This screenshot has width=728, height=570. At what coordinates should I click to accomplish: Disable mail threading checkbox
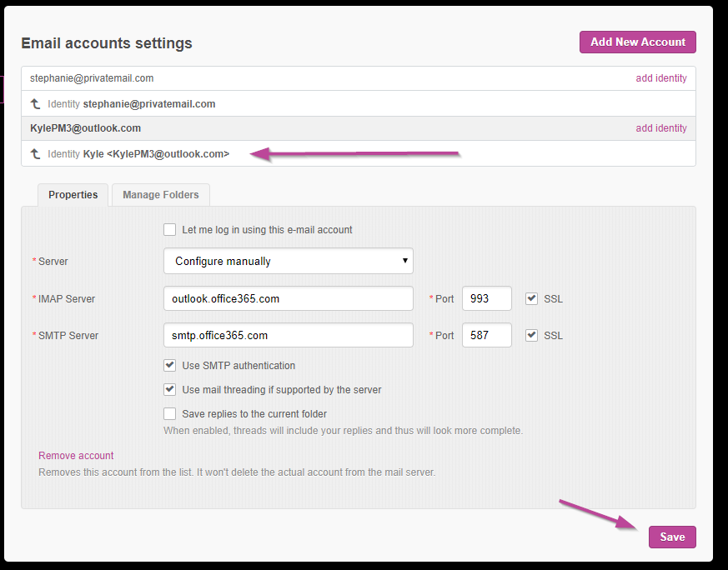(170, 389)
